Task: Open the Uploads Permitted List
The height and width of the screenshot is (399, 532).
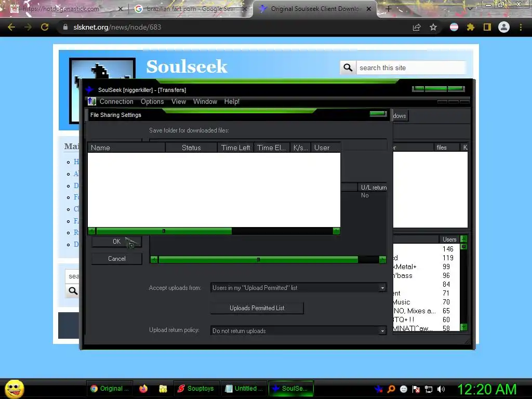Action: [x=257, y=308]
